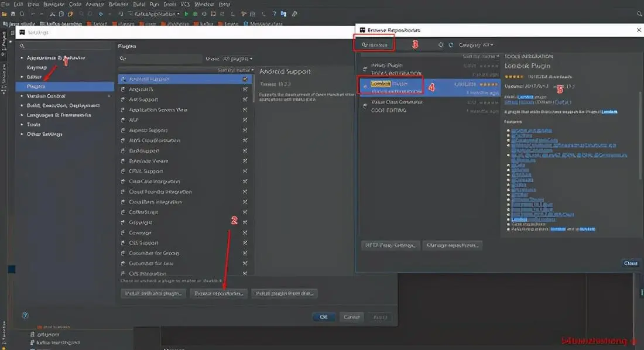The height and width of the screenshot is (350, 644).
Task: Click the Open folder toolbar icon
Action: [x=4, y=14]
